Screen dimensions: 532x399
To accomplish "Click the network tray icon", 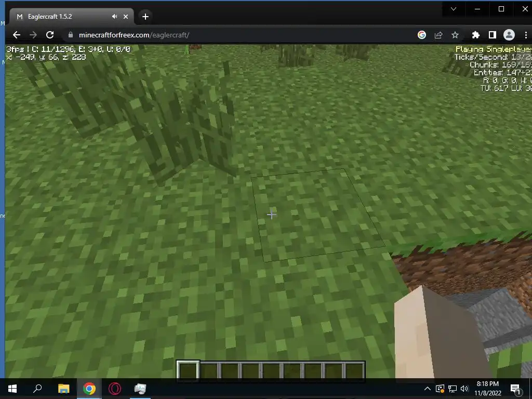I will 453,389.
